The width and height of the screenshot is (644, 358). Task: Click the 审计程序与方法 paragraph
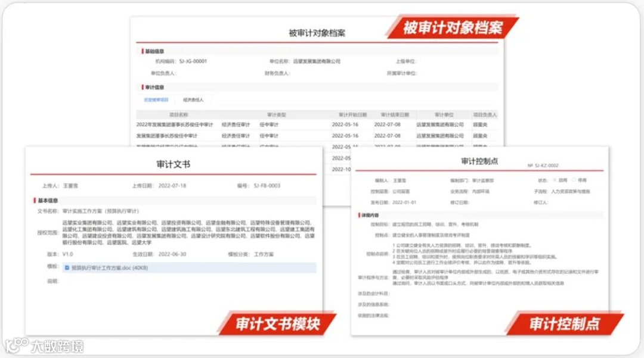click(x=496, y=278)
